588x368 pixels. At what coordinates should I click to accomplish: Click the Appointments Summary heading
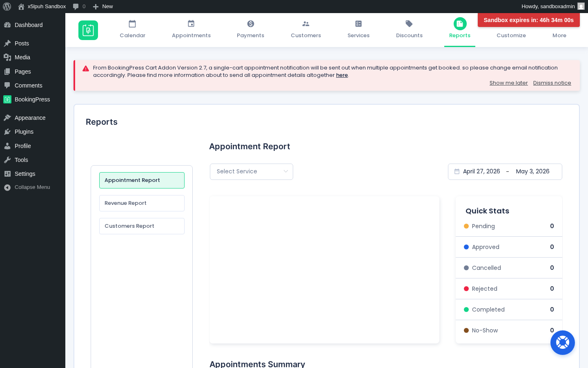(257, 364)
